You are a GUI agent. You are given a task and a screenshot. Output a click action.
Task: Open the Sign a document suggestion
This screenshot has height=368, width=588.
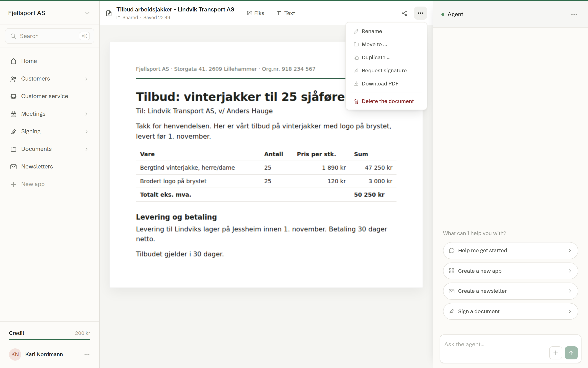click(x=510, y=311)
